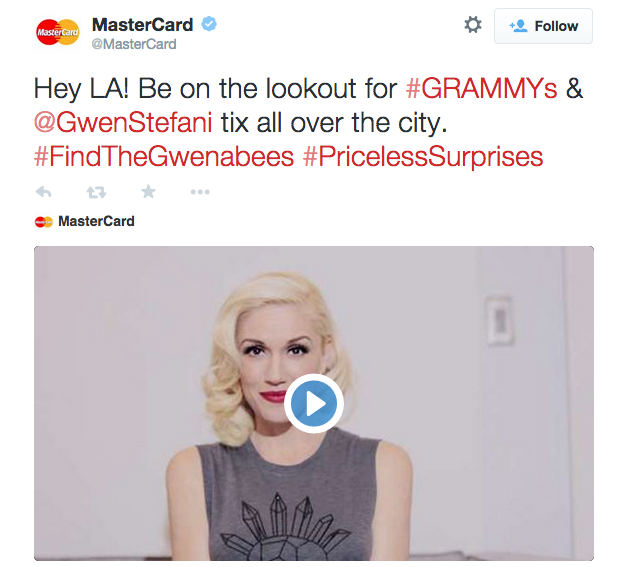Open the #PricelessSurprises hashtag
This screenshot has width=631, height=567.
[423, 157]
